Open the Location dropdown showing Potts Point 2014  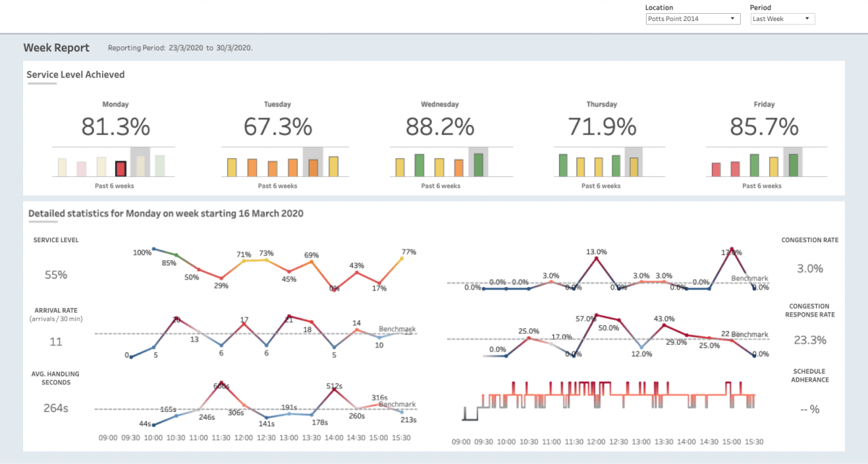[x=692, y=19]
